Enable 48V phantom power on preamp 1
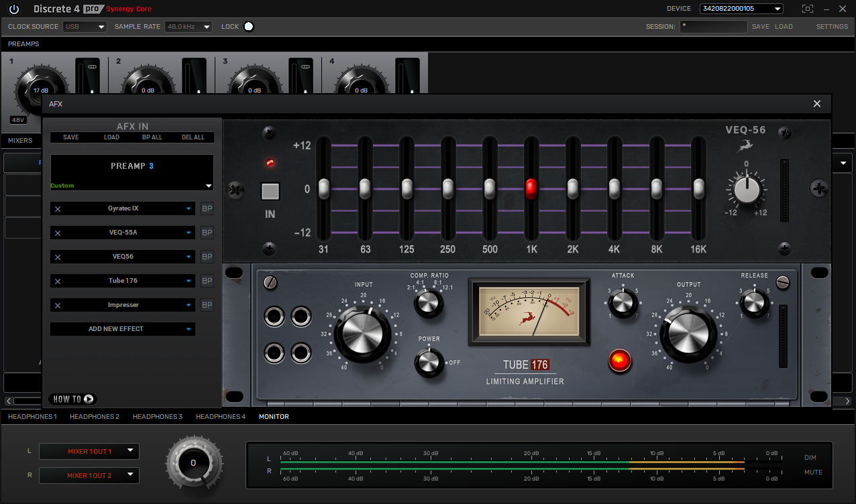 [x=17, y=119]
